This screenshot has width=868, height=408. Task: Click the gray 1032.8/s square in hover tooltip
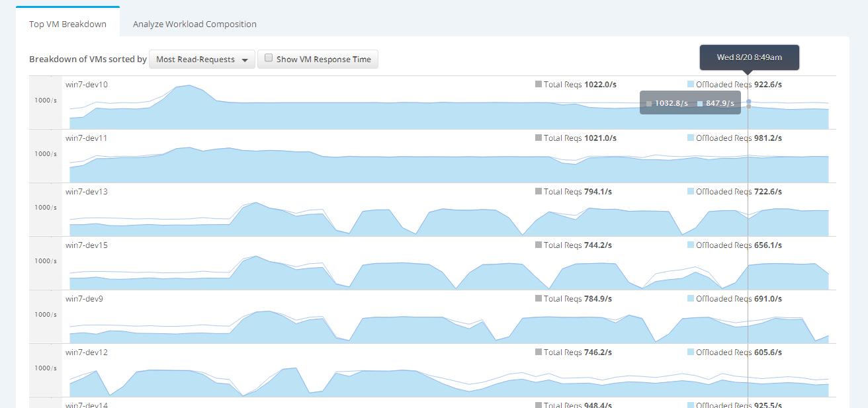point(649,103)
